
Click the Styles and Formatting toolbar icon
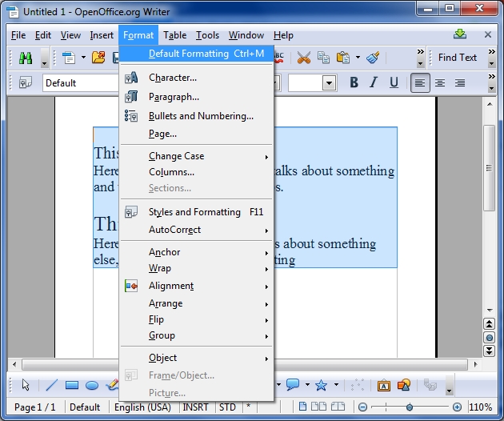pyautogui.click(x=26, y=82)
